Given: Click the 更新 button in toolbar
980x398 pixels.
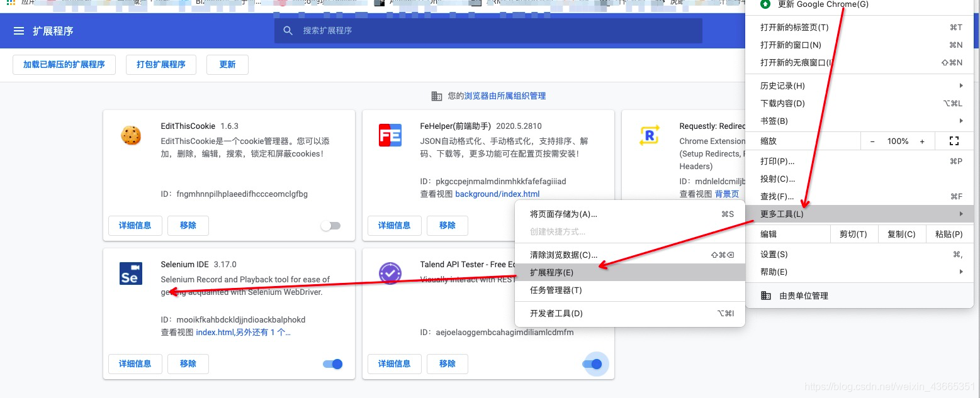Looking at the screenshot, I should click(x=227, y=65).
